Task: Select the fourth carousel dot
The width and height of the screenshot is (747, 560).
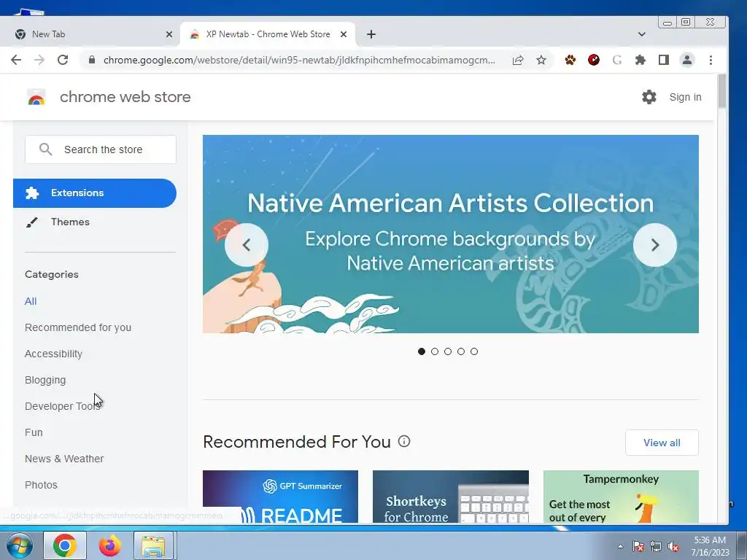Action: (461, 351)
